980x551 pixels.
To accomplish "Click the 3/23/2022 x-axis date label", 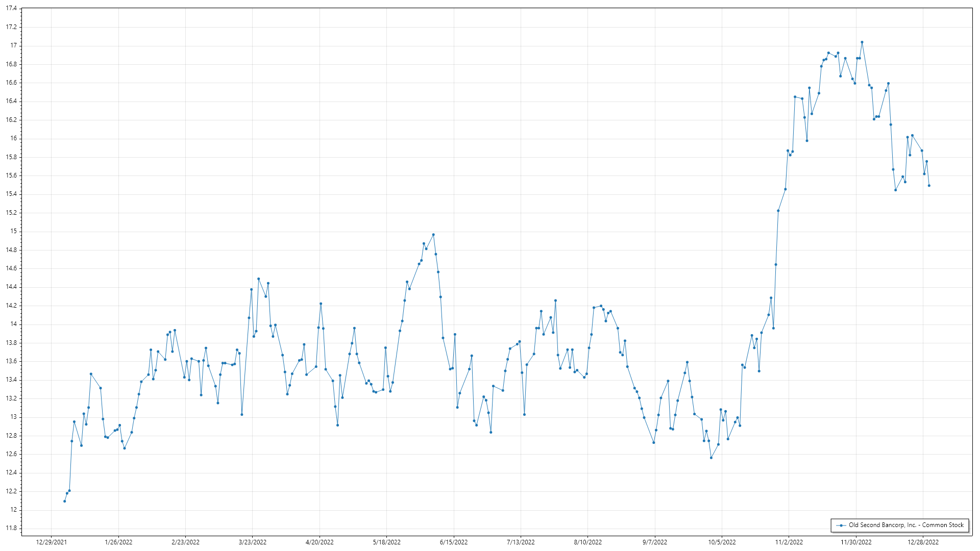I will [x=252, y=542].
